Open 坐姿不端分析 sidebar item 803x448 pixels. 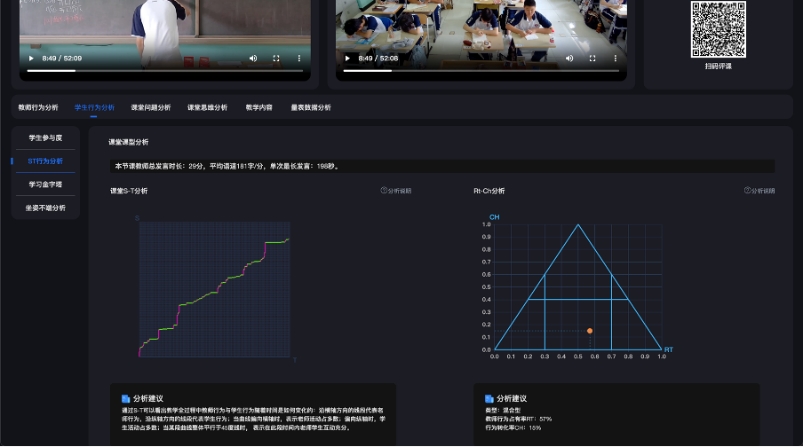tap(45, 208)
